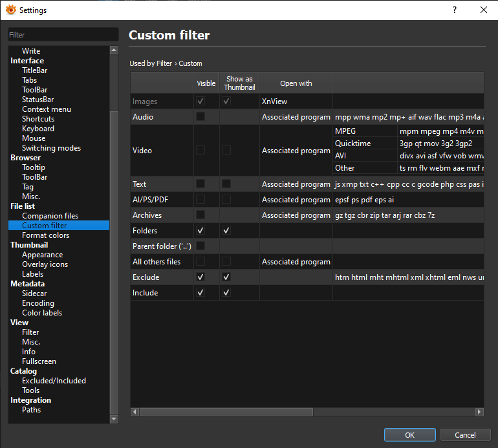Click the sidebar scroll up arrow

114,50
